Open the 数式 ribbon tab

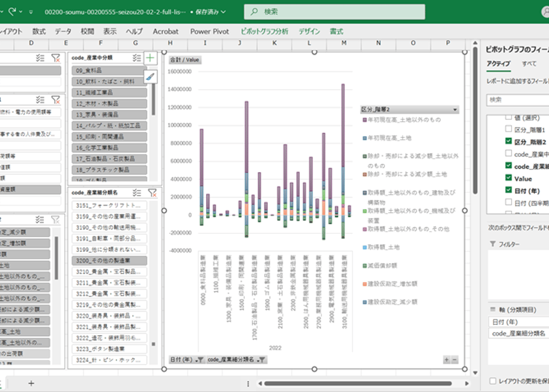pyautogui.click(x=39, y=31)
